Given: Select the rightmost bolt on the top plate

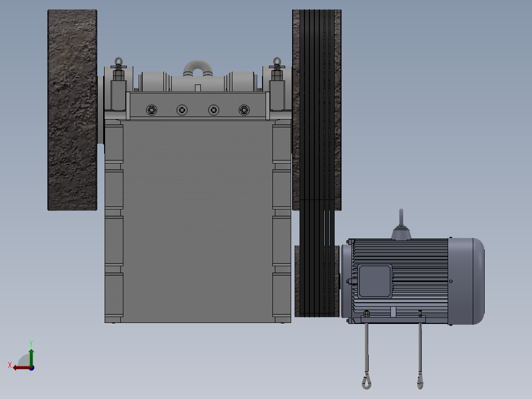Looking at the screenshot, I should 244,110.
